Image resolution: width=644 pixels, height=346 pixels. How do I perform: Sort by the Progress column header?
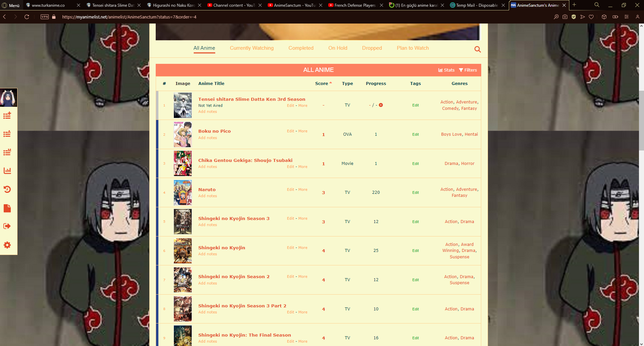376,84
